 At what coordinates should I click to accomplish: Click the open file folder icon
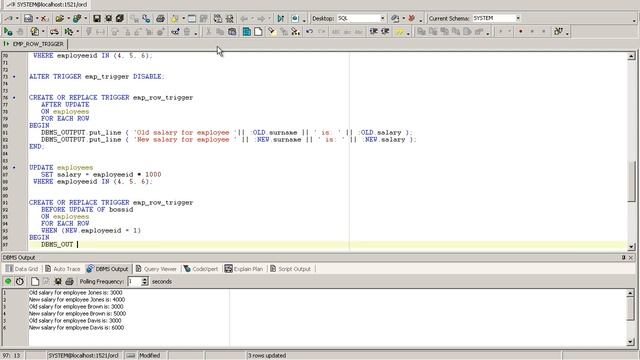coord(60,18)
